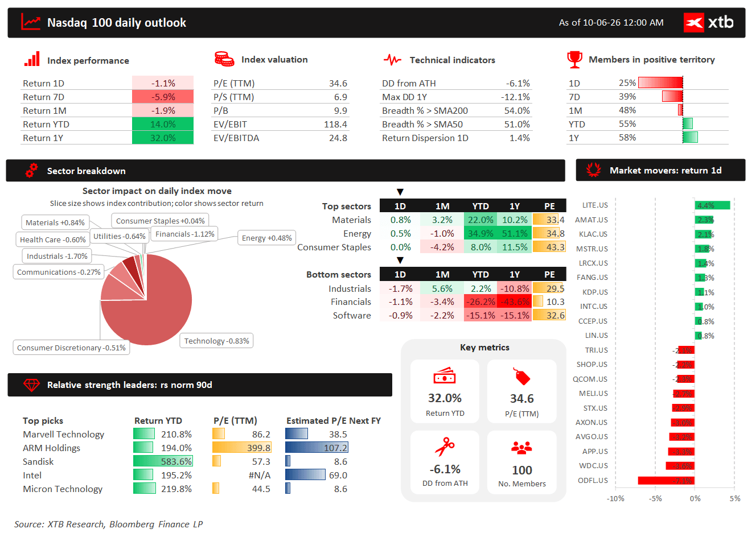Click the gears icon in Sector breakdown header
This screenshot has width=756, height=537.
pyautogui.click(x=31, y=170)
